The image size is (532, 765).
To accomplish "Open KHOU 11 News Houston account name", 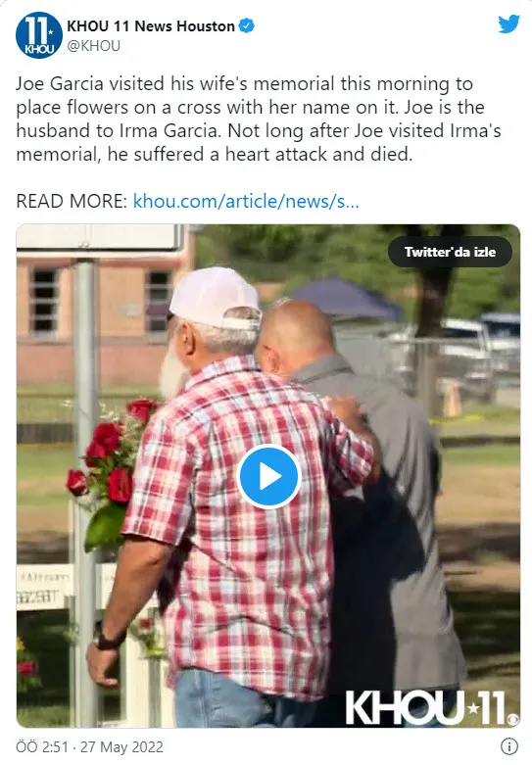I will tap(151, 25).
